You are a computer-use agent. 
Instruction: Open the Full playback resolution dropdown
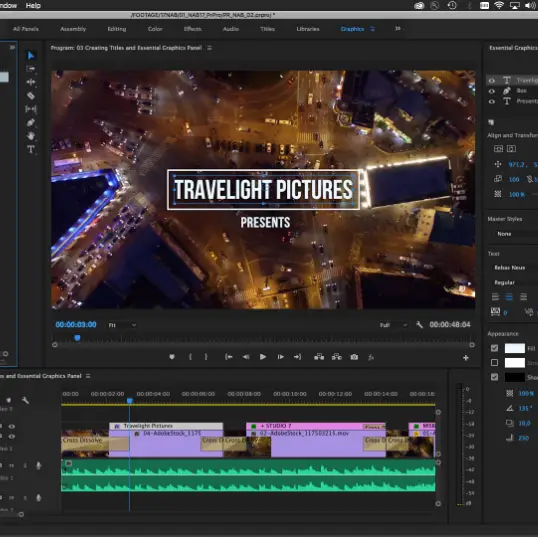tap(394, 325)
